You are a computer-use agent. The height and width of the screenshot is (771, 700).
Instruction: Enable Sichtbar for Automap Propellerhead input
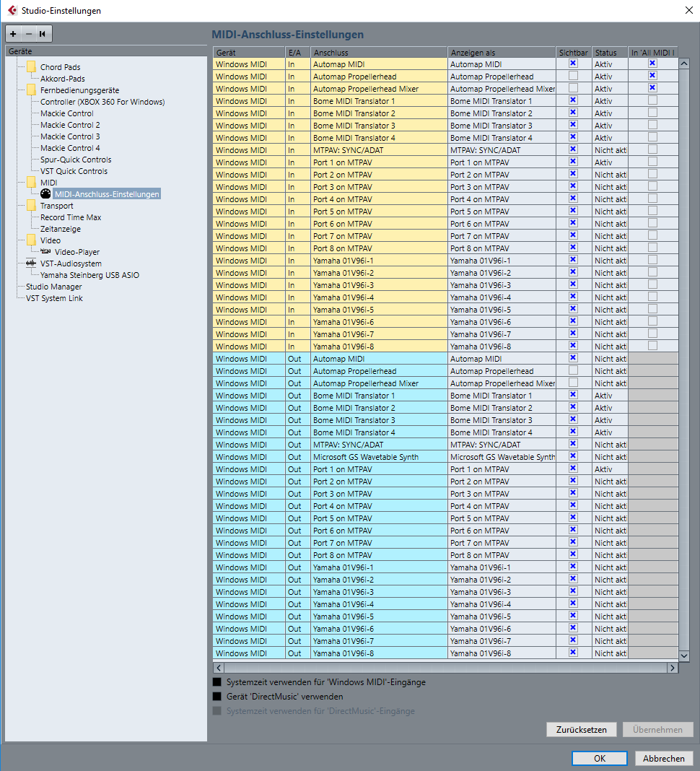pos(573,77)
